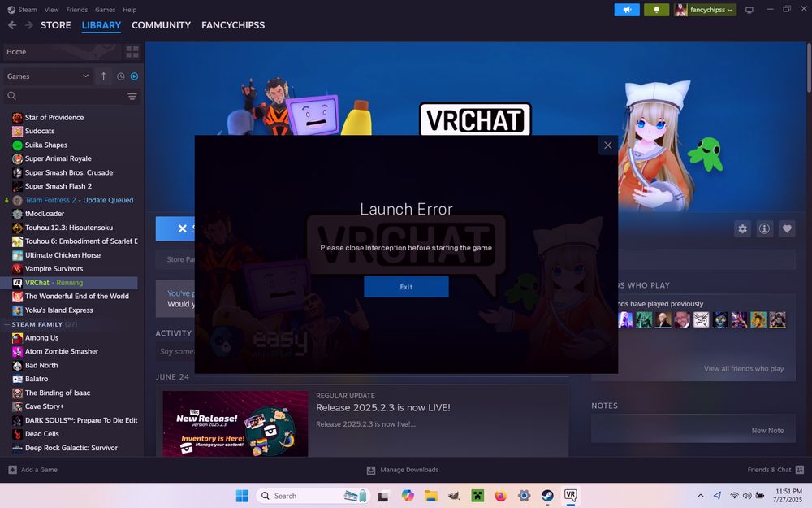The height and width of the screenshot is (508, 812).
Task: Select Vampire Survivors in the list
Action: pyautogui.click(x=54, y=268)
